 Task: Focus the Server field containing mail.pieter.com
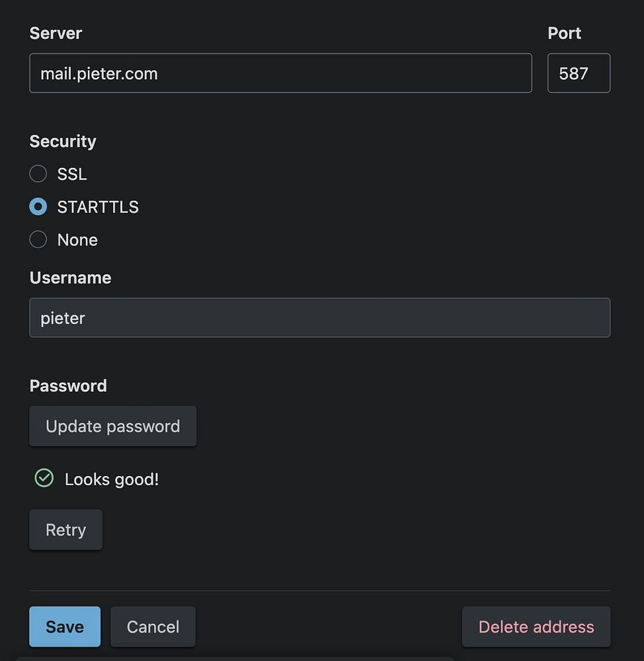click(x=280, y=73)
